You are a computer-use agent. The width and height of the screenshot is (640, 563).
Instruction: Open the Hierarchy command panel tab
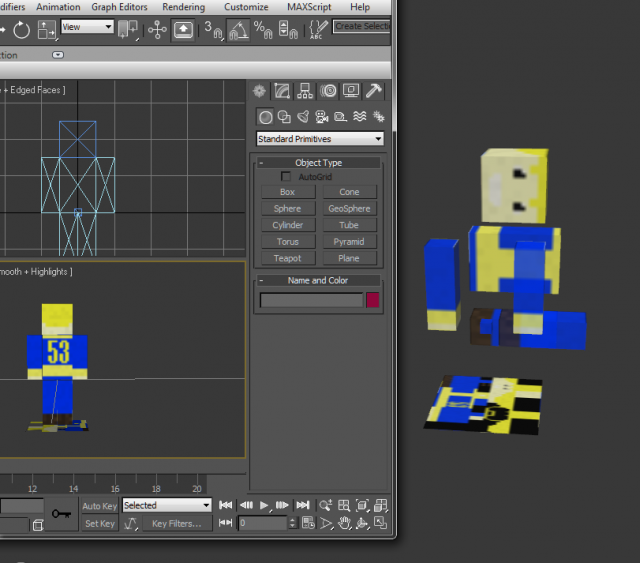tap(305, 91)
